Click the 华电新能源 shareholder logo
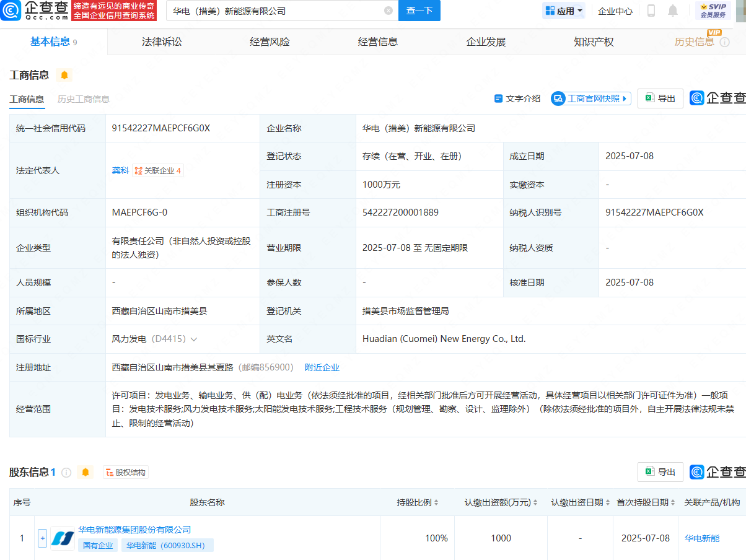The height and width of the screenshot is (560, 746). 62,538
